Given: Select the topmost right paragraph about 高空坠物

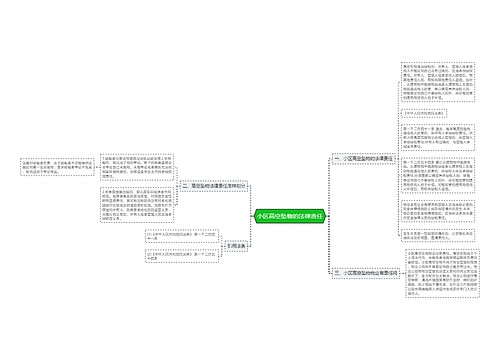Looking at the screenshot, I should pos(438,82).
